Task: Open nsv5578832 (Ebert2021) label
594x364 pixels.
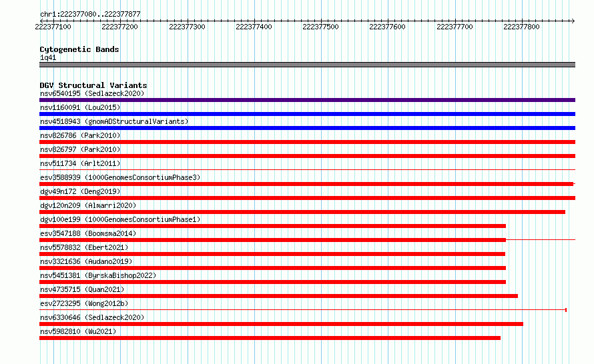Action: [x=84, y=247]
